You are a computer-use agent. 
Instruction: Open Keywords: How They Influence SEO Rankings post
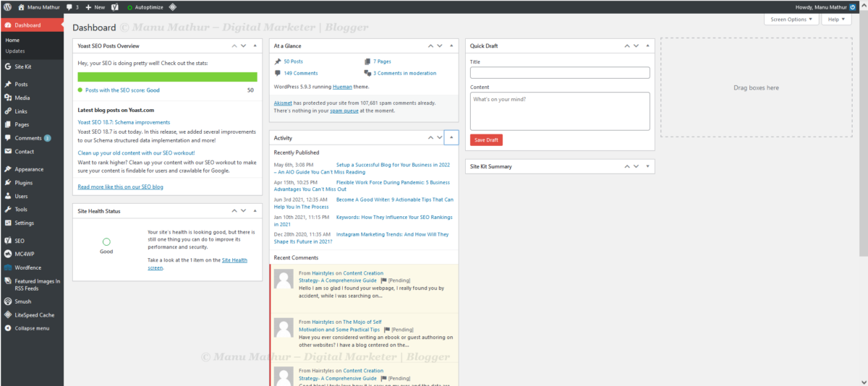point(363,220)
